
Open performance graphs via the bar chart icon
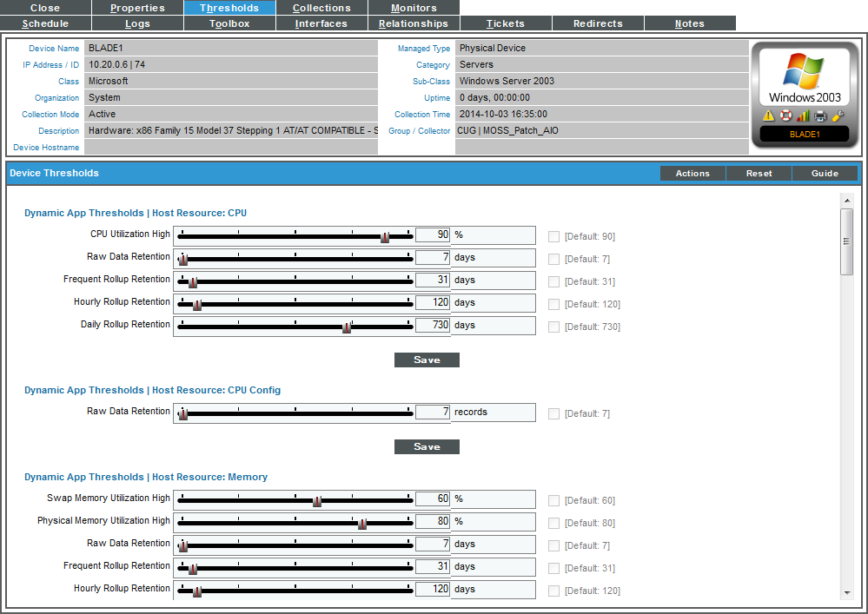(x=803, y=116)
